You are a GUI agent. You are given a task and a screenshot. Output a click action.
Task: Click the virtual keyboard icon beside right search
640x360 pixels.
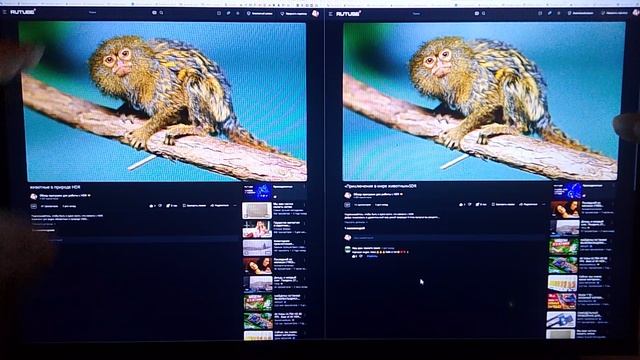pos(477,13)
